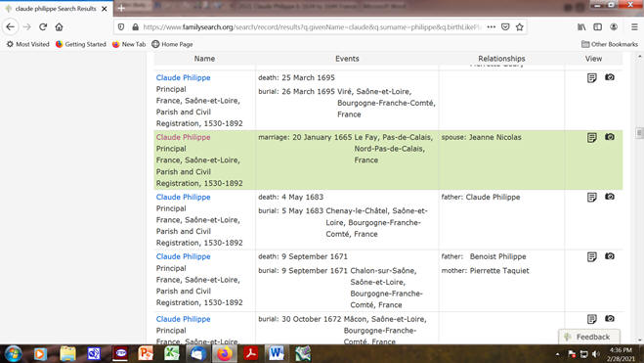The height and width of the screenshot is (363, 644).
Task: Open record details icon for 1683 death entry
Action: [591, 198]
